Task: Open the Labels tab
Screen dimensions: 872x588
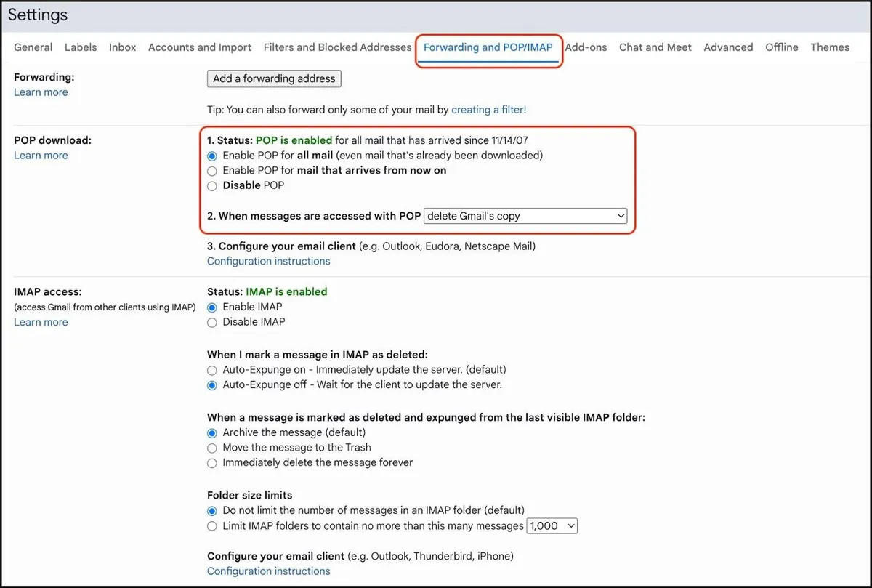Action: (x=80, y=47)
